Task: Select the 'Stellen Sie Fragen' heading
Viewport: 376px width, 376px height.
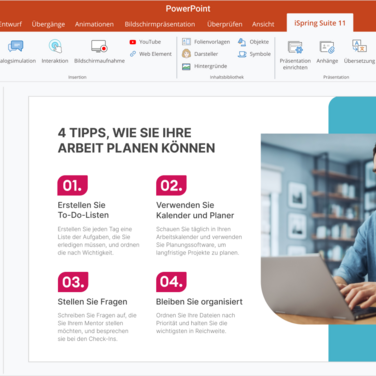Action: click(x=92, y=302)
